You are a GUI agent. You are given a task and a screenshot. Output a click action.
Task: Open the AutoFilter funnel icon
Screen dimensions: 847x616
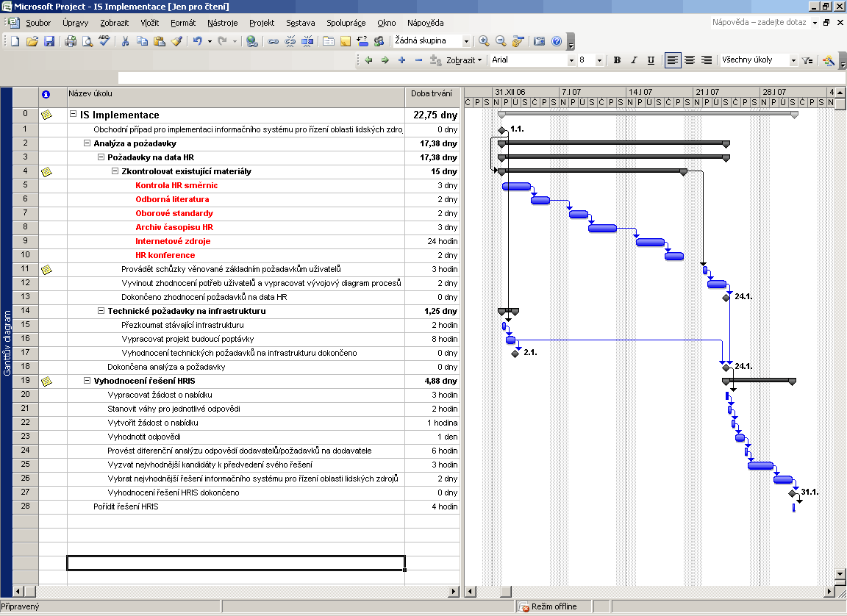807,60
